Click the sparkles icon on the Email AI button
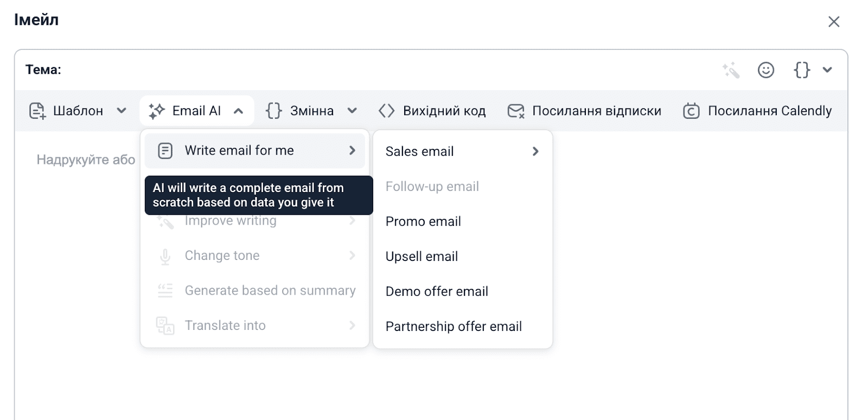This screenshot has width=868, height=420. [156, 110]
